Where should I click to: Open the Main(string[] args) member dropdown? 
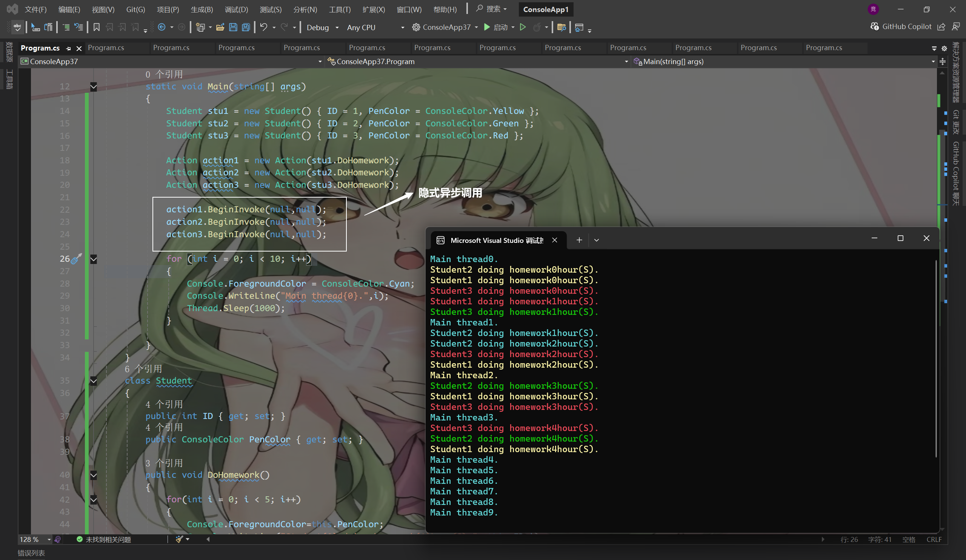click(x=784, y=61)
